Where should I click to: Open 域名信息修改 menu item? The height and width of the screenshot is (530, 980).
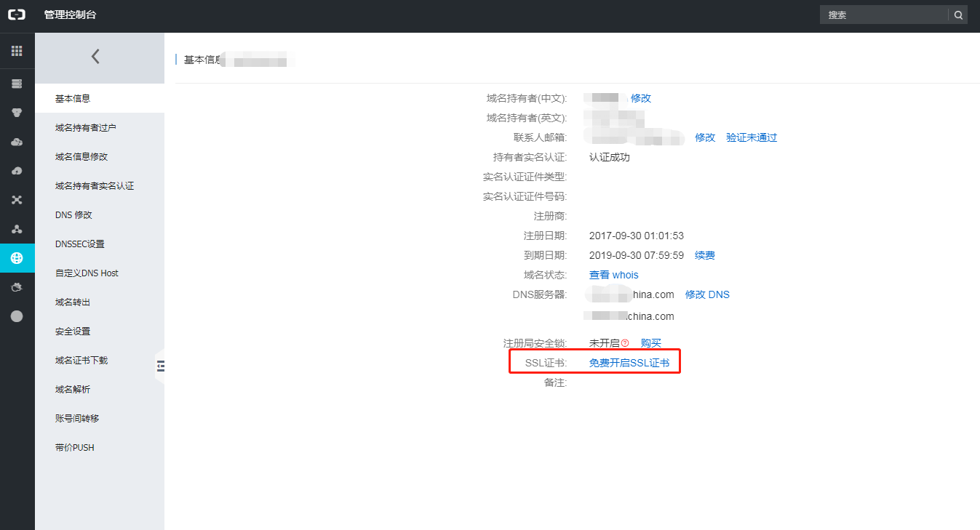[x=100, y=156]
